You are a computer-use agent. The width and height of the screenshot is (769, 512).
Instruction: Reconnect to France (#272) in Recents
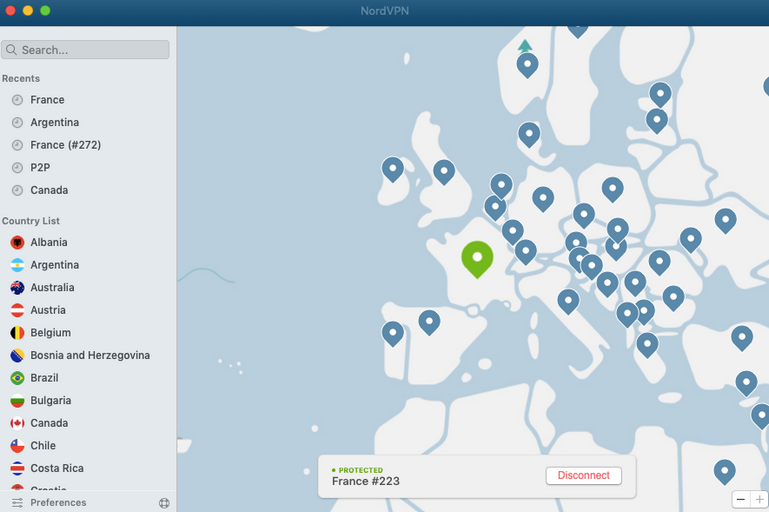[x=65, y=145]
